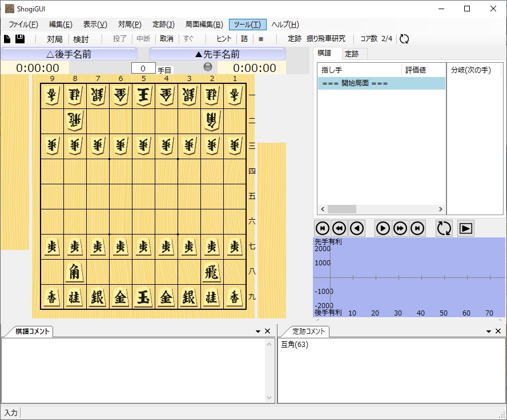This screenshot has width=507, height=420.
Task: Click the 定跡 toolbar button
Action: tap(295, 39)
